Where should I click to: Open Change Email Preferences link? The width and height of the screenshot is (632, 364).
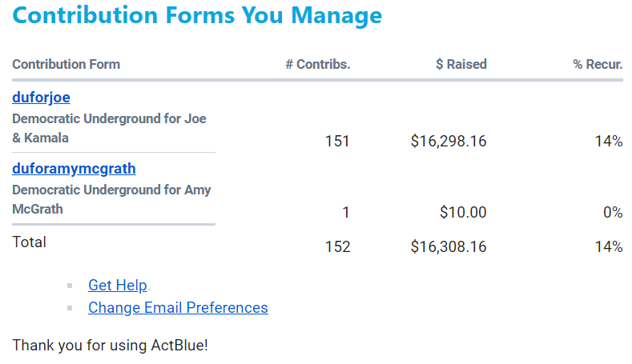178,308
